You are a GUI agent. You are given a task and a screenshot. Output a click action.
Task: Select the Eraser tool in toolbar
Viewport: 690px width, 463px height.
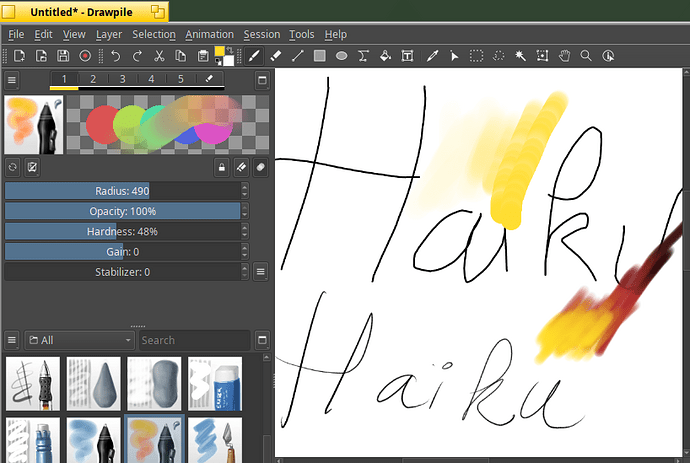pos(276,56)
